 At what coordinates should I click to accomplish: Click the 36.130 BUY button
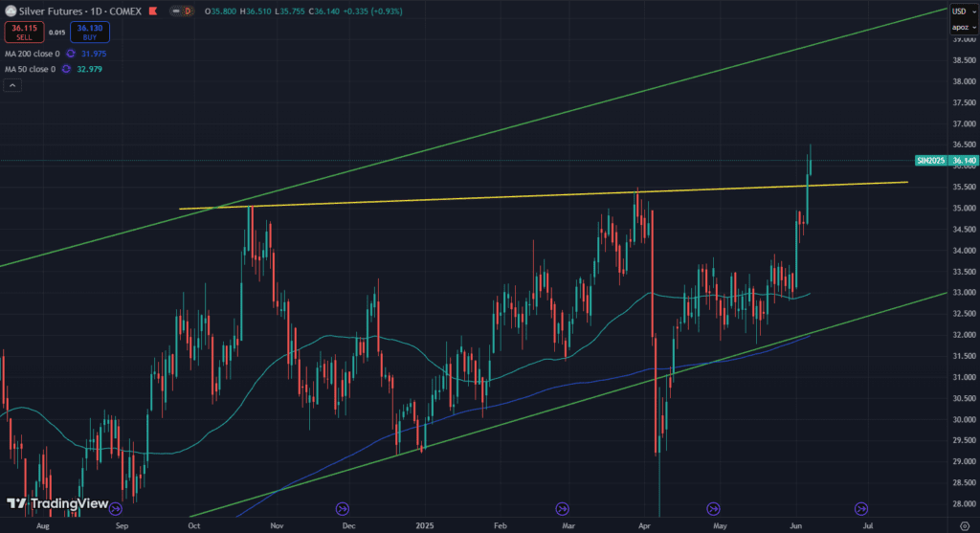point(90,32)
